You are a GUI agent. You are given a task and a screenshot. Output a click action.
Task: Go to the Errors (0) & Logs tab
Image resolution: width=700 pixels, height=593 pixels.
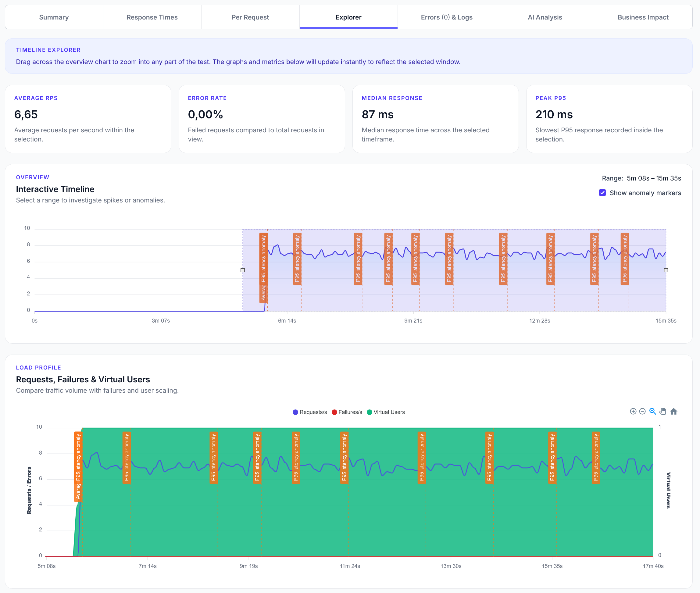(x=446, y=17)
